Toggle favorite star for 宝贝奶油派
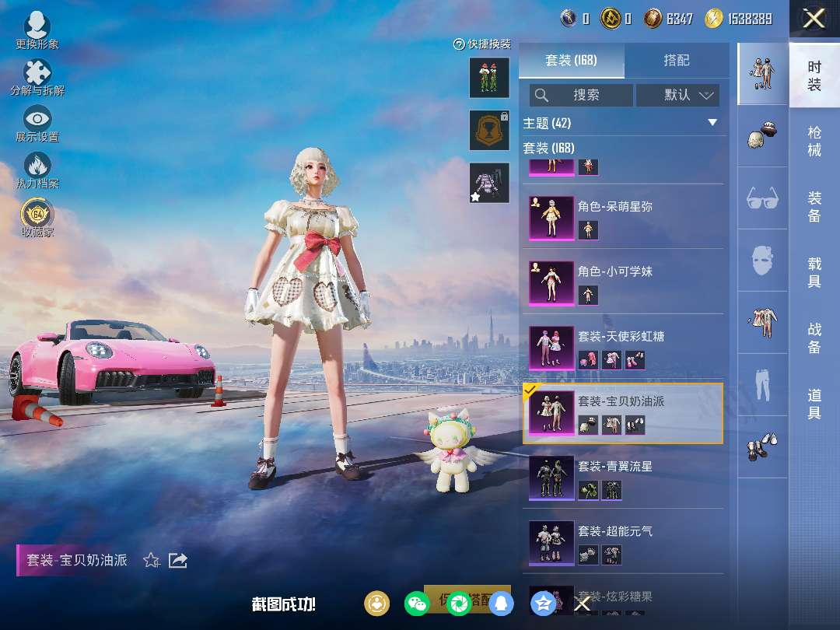 coord(152,560)
